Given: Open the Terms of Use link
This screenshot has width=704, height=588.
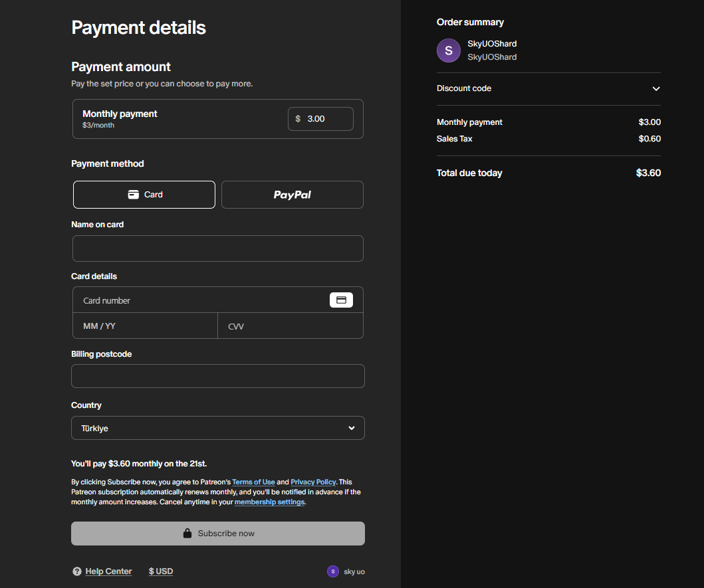Looking at the screenshot, I should [253, 482].
